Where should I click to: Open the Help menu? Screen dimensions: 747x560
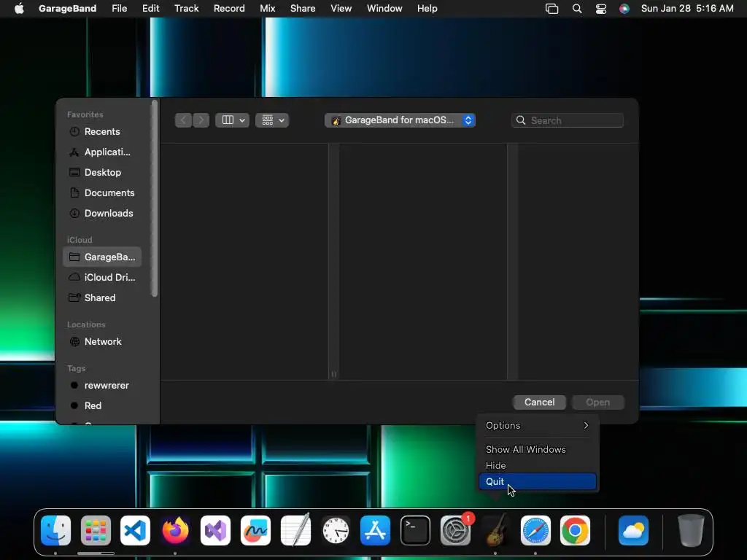[x=427, y=9]
